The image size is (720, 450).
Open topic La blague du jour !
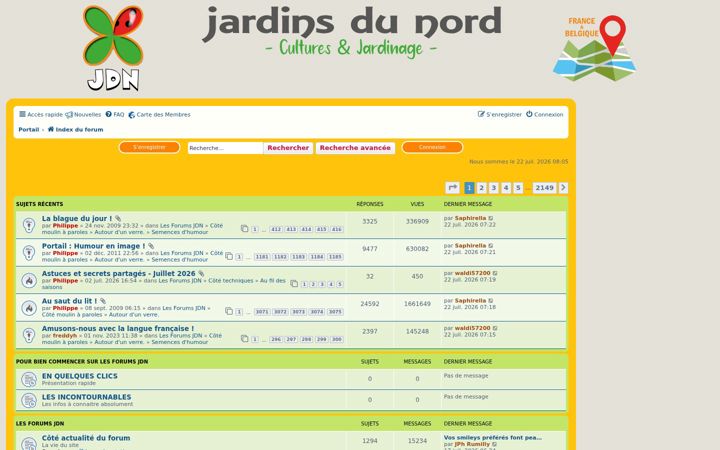(x=77, y=219)
